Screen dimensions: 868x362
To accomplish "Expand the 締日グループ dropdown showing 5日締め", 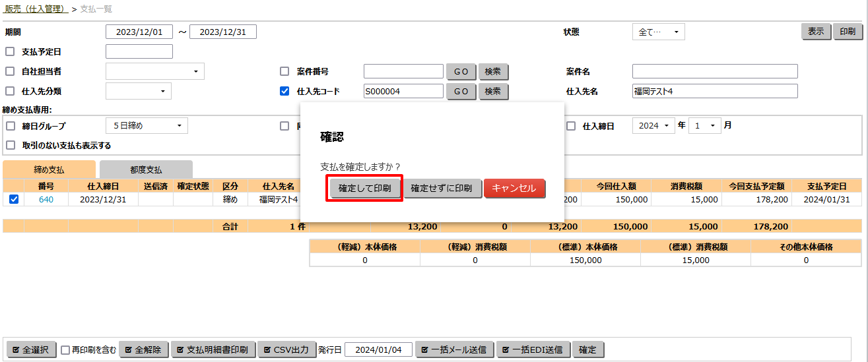I will (147, 126).
